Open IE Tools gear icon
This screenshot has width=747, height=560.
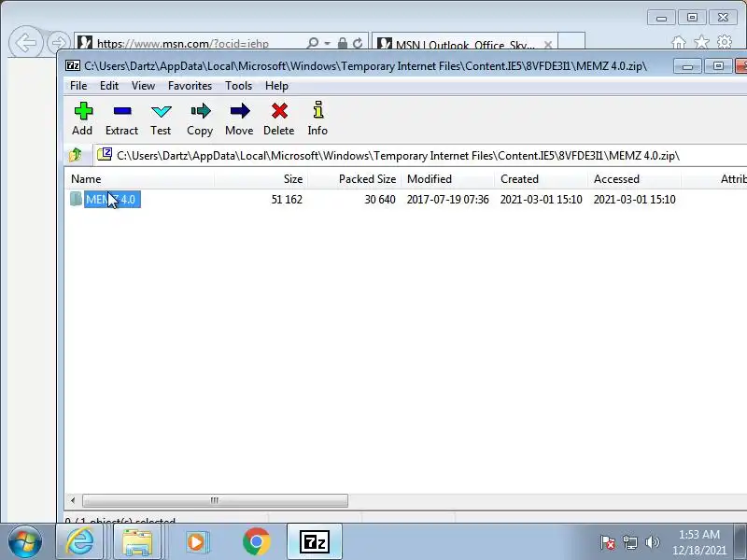(x=725, y=42)
